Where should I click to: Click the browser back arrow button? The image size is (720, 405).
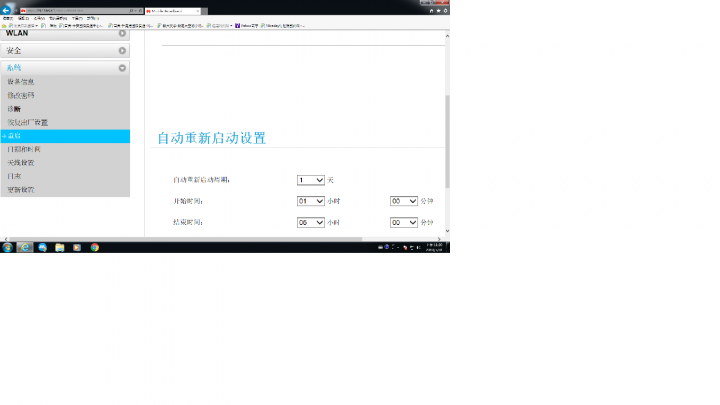pyautogui.click(x=6, y=10)
